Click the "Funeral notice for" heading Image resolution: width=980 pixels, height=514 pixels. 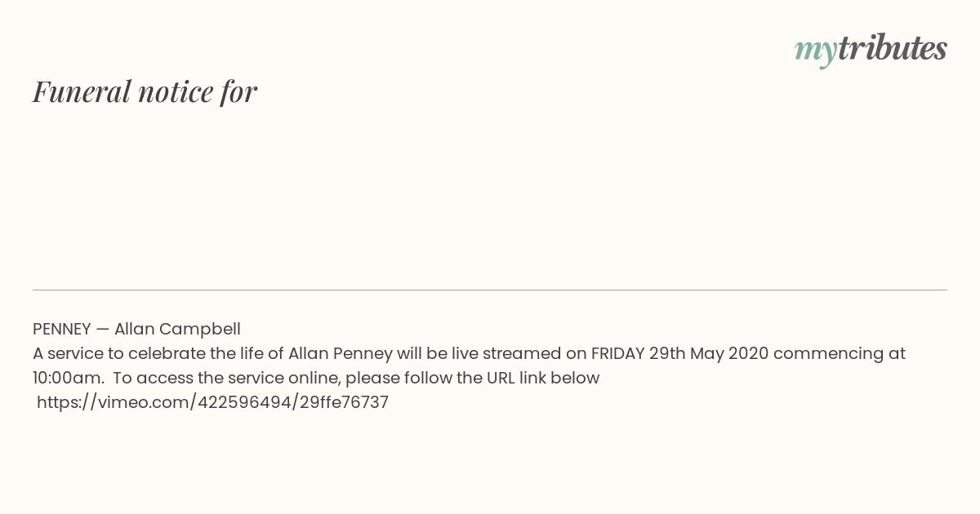coord(145,91)
